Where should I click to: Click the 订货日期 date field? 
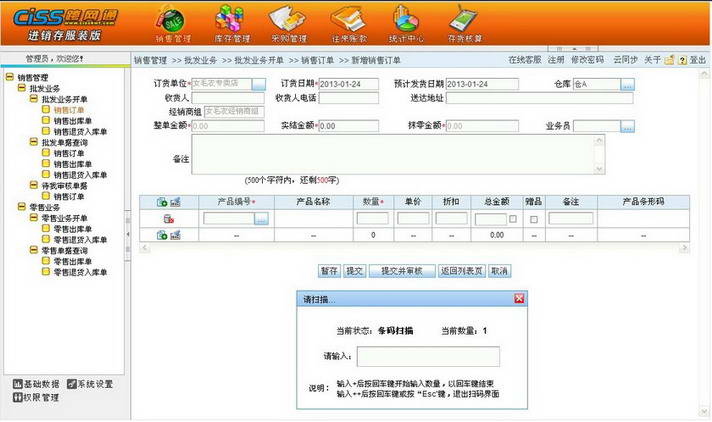348,84
